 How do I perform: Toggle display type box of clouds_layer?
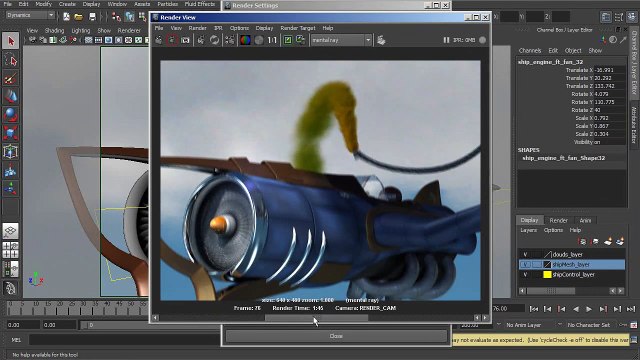tap(537, 254)
